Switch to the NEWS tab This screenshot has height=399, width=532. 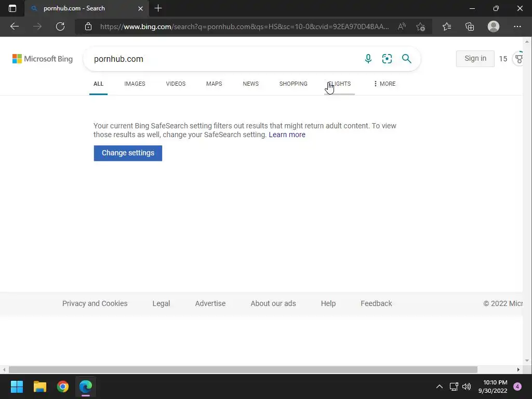point(251,84)
